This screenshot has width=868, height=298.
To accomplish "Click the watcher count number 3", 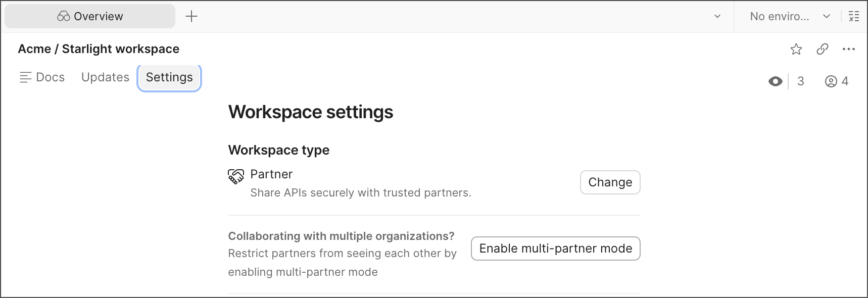I will click(801, 81).
